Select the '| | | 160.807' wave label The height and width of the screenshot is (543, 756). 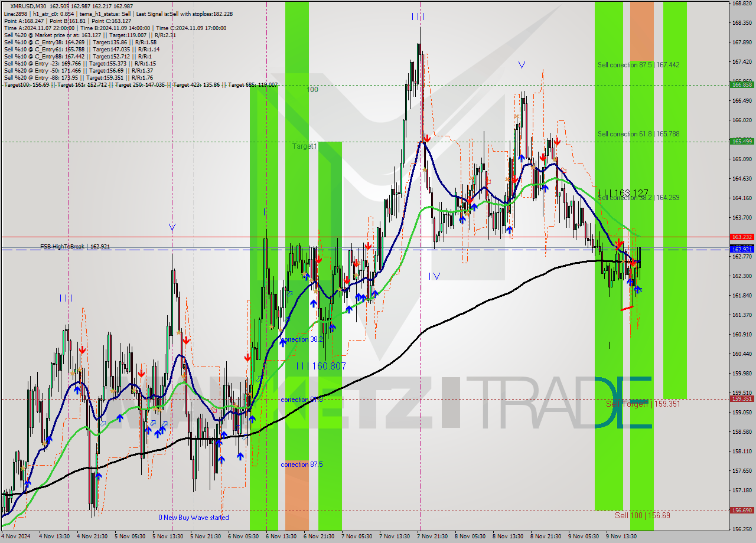[x=321, y=366]
